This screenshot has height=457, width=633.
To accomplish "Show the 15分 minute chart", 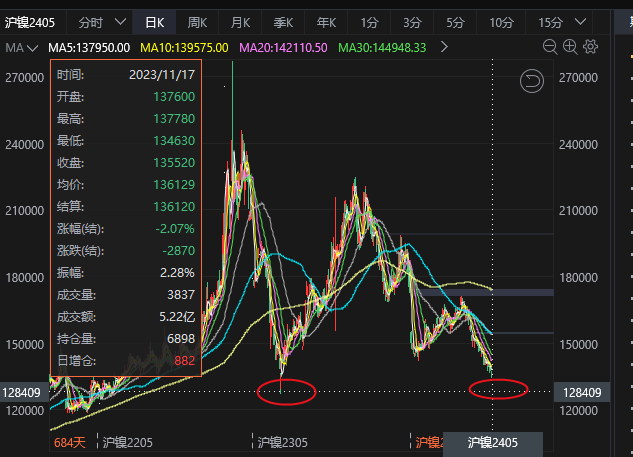I will point(550,21).
